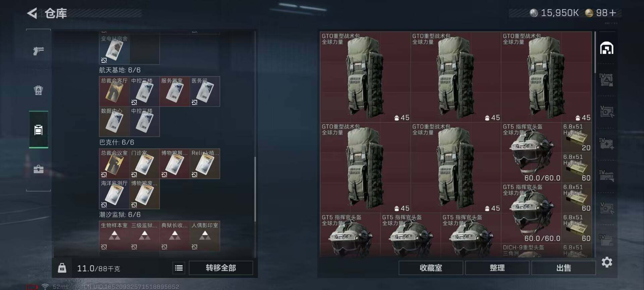
Task: Click the weight lock icon beside 11.0/88千克
Action: tap(62, 268)
